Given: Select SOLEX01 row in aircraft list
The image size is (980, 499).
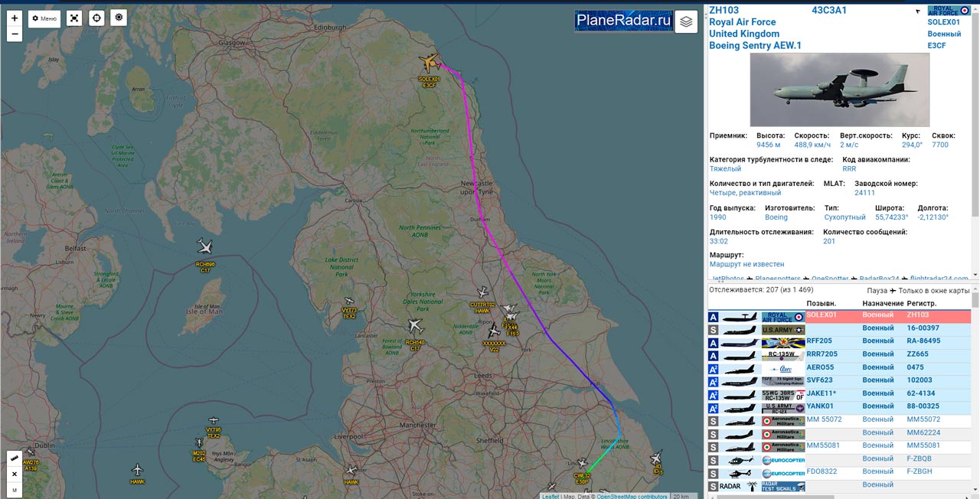Looking at the screenshot, I should coord(839,316).
